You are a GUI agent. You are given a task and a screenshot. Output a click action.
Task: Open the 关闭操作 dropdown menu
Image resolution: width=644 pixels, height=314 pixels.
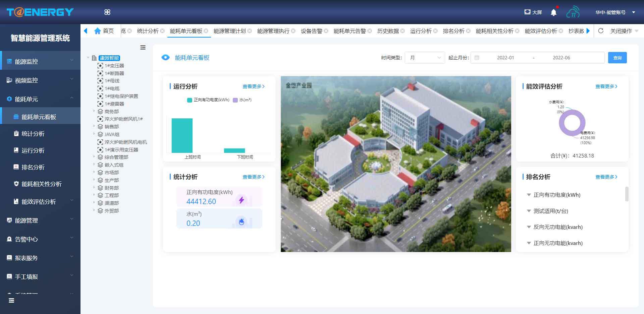pyautogui.click(x=624, y=31)
